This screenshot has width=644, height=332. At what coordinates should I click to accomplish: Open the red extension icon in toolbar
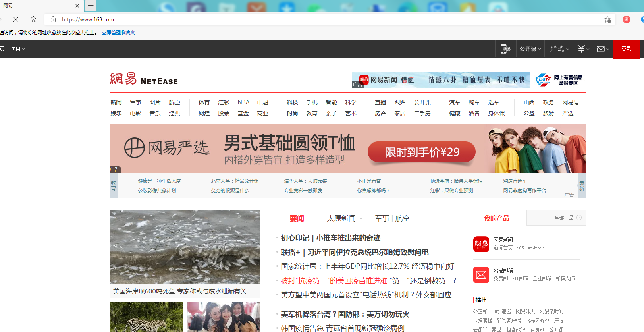[x=627, y=19]
